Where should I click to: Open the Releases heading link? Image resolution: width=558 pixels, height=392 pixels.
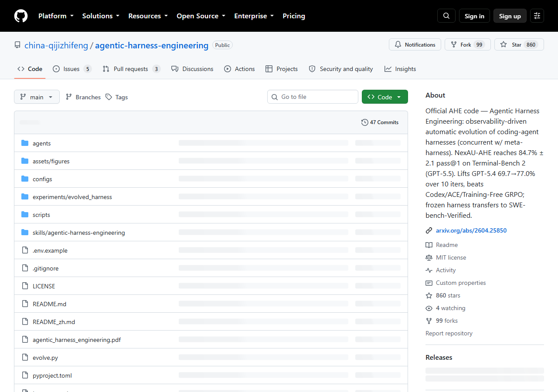coord(439,358)
